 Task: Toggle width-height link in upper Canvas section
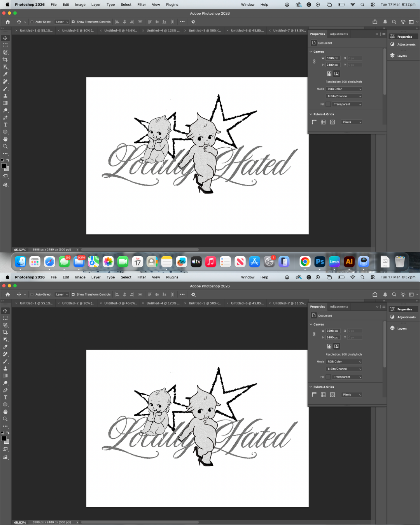[314, 61]
